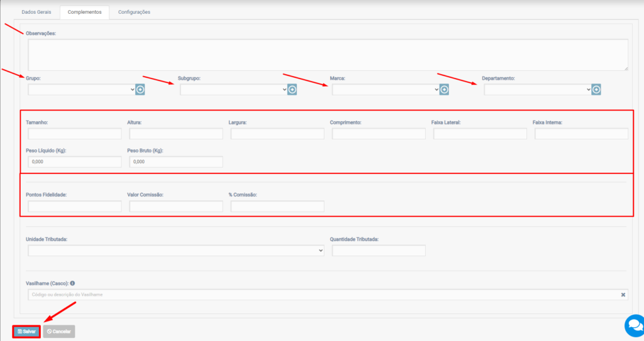Clear the Vasilhame field with X icon
Viewport: 644px width, 341px height.
[623, 295]
